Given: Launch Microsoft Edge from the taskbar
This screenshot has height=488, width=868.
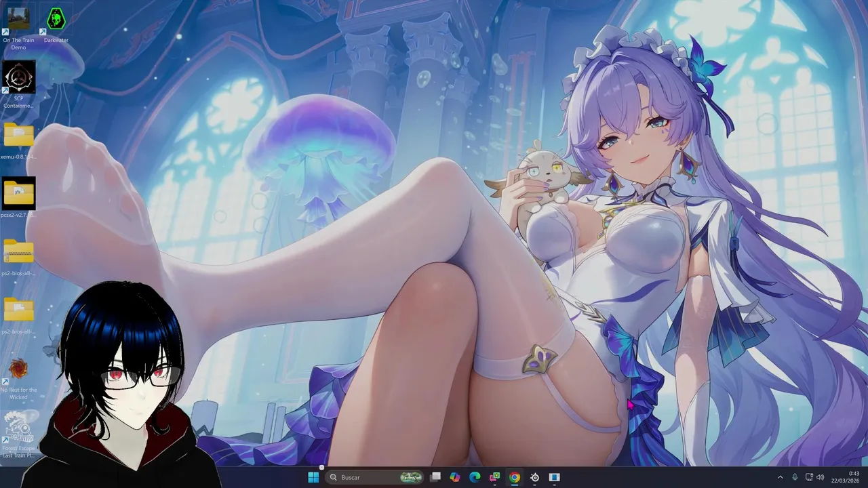Looking at the screenshot, I should coord(475,477).
